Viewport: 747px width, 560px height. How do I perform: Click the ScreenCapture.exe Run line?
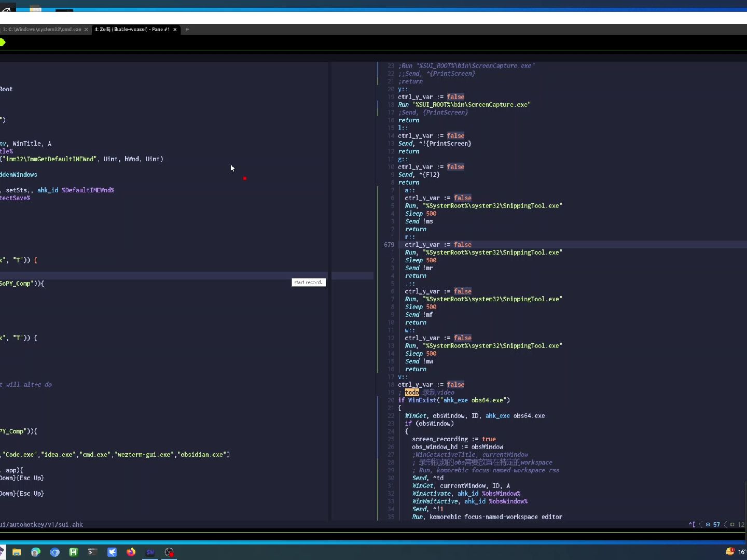click(464, 105)
